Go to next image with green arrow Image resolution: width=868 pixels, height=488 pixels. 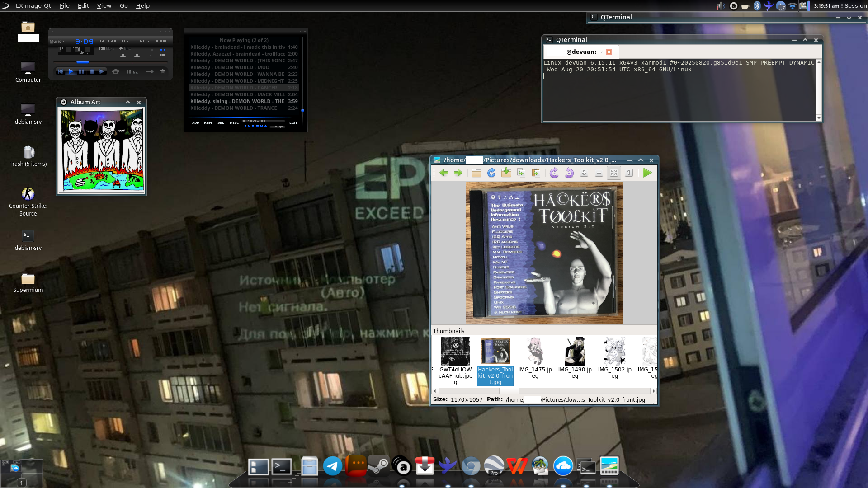(458, 173)
